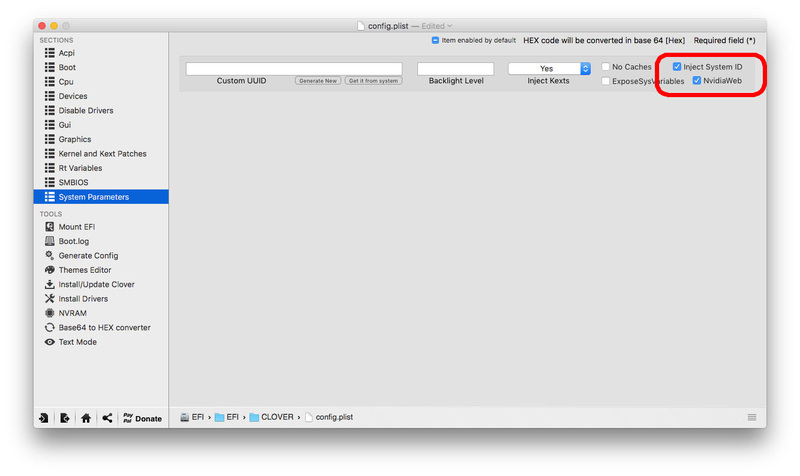Viewport: 800px width, 476px height.
Task: Open the Boot section
Action: point(67,67)
